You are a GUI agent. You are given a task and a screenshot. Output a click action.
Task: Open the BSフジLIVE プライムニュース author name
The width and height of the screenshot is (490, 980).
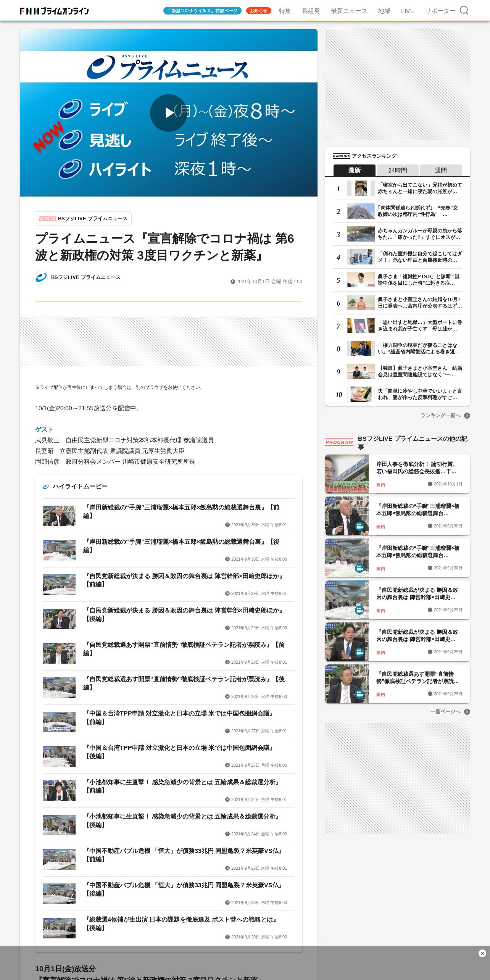click(x=86, y=277)
